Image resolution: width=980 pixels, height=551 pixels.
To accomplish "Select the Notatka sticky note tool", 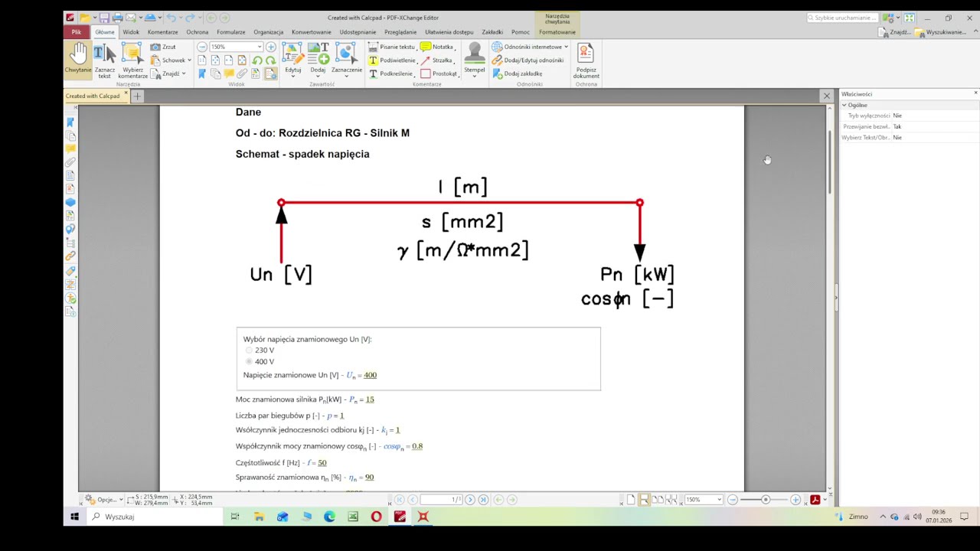I will click(x=436, y=47).
